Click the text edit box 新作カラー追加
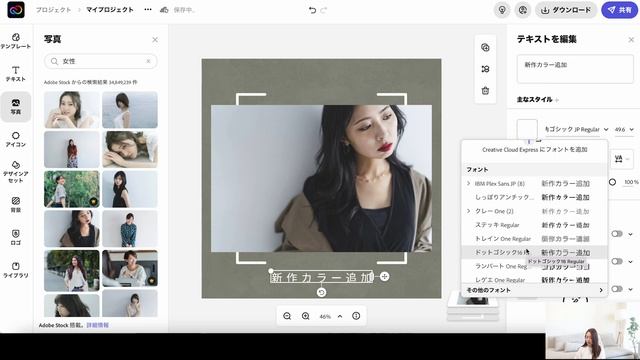640x360 pixels. pos(575,69)
